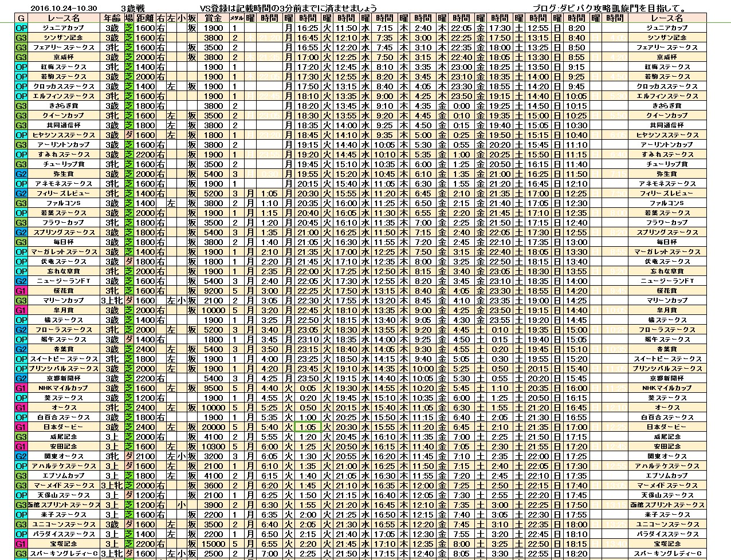
Task: Click the 'ダ' surface cell in 伏竜ステークス row
Action: tap(129, 262)
